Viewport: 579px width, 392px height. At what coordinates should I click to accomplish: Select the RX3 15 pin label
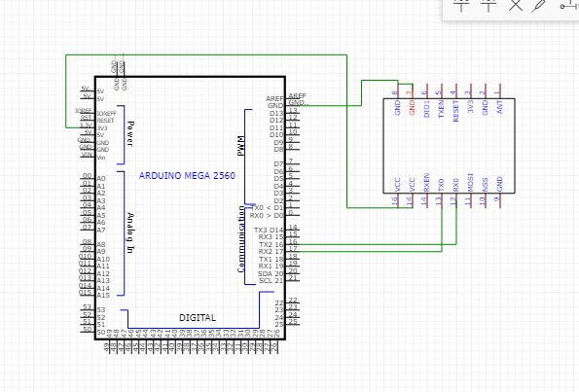point(271,237)
